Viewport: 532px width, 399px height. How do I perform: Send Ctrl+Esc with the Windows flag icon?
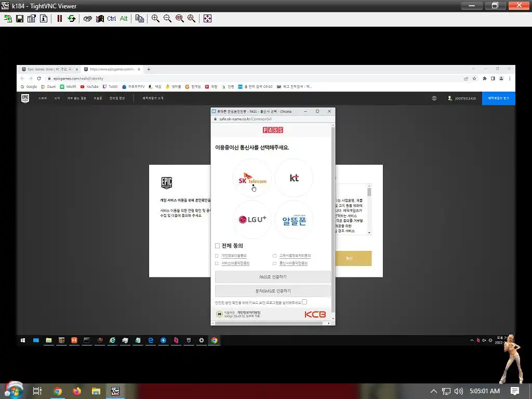pos(100,19)
